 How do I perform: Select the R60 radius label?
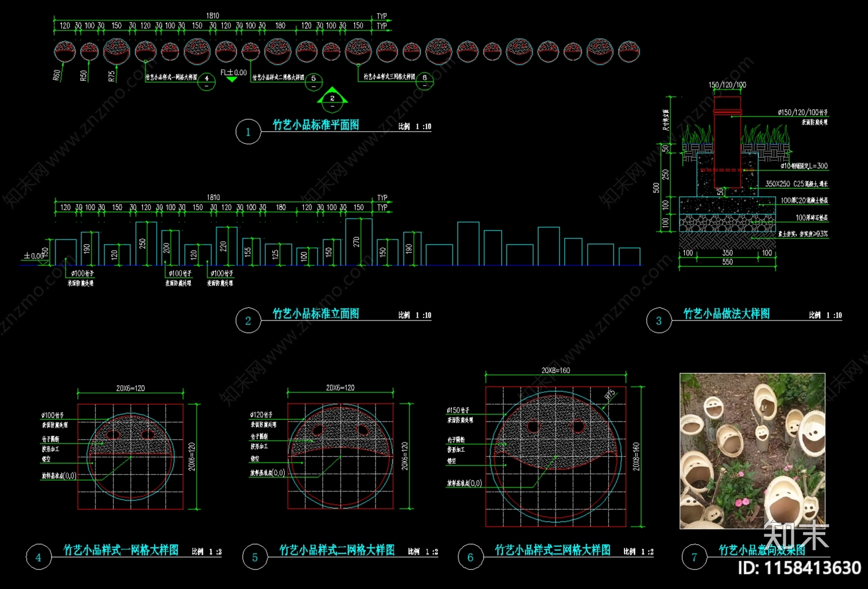[x=57, y=75]
